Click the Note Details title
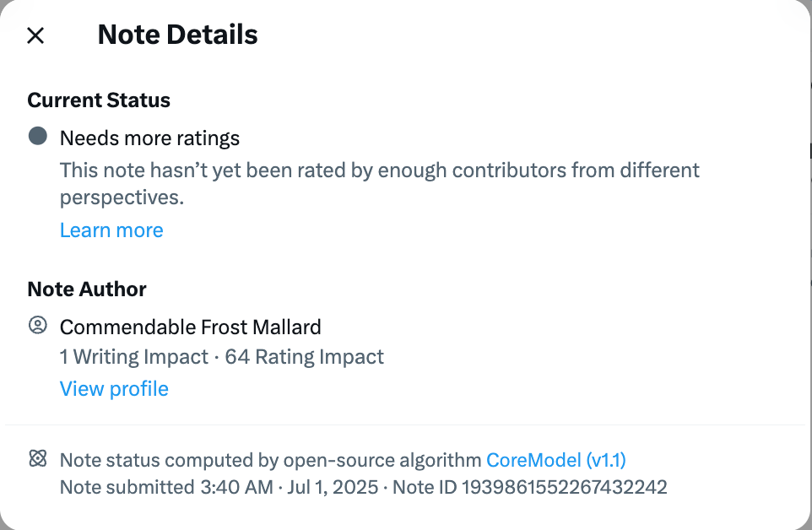 tap(177, 35)
